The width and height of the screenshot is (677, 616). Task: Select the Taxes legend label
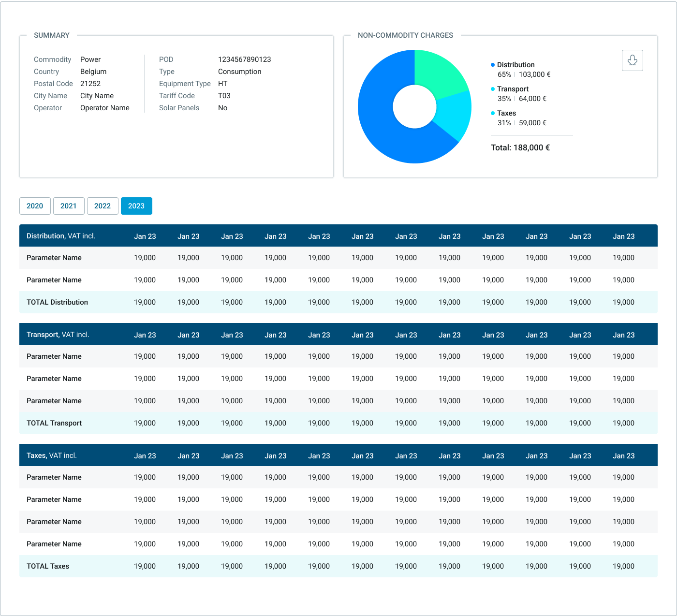[x=506, y=113]
